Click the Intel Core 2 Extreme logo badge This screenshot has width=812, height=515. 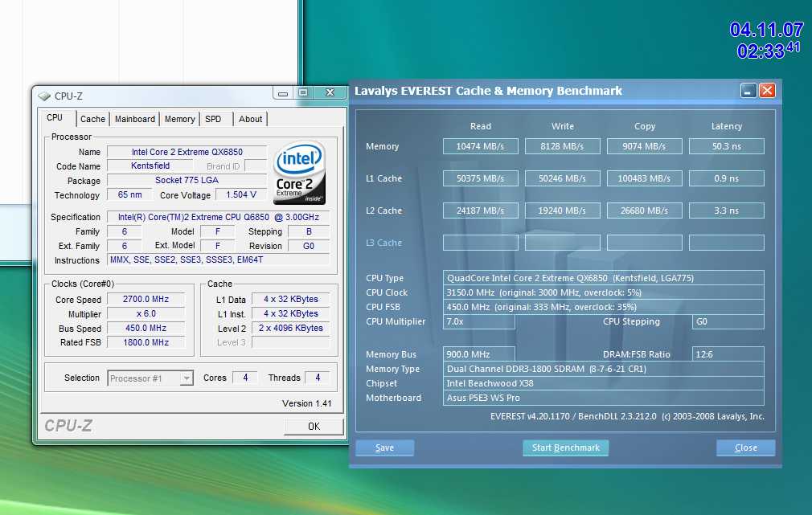tap(299, 173)
